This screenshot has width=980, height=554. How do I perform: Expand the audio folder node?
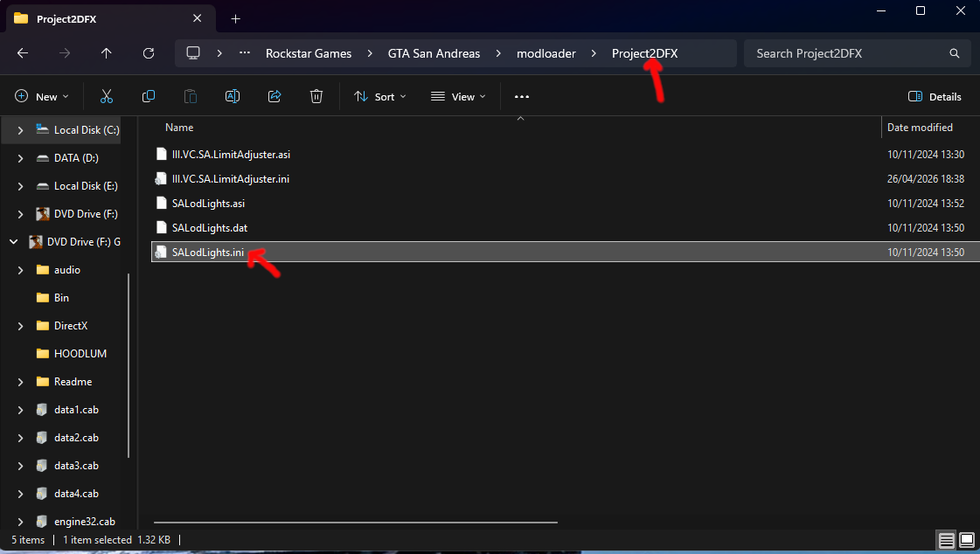click(x=20, y=270)
